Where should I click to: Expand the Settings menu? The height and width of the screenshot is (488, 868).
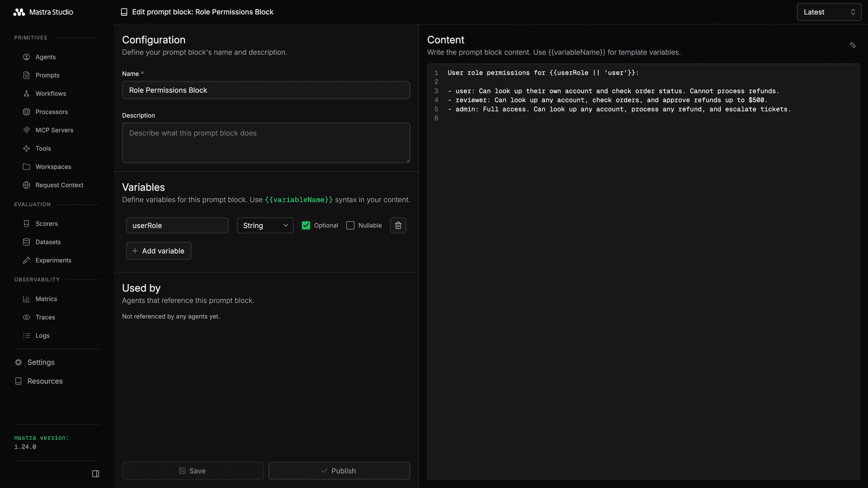pyautogui.click(x=41, y=362)
